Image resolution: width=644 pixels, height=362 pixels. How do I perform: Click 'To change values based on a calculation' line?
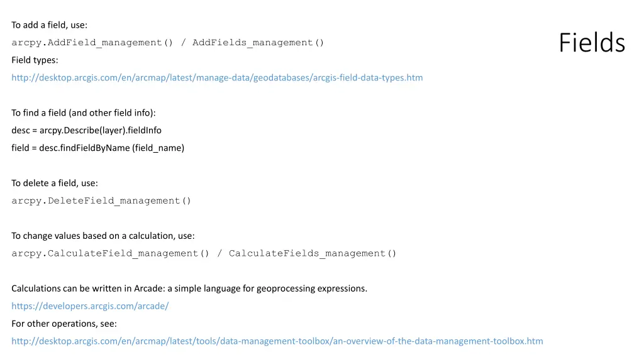coord(103,236)
